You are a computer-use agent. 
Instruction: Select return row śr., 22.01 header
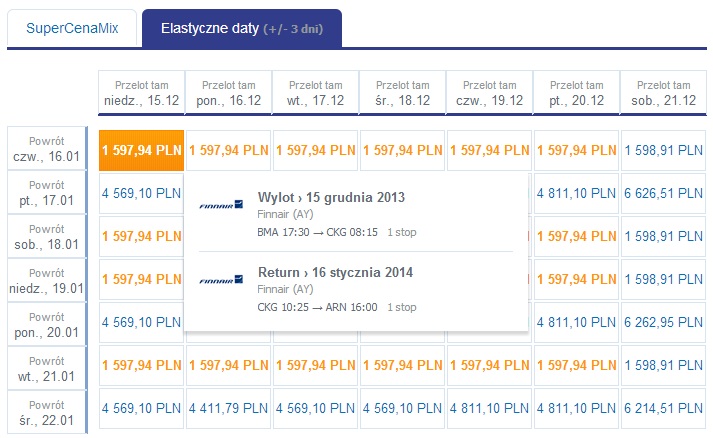point(47,413)
